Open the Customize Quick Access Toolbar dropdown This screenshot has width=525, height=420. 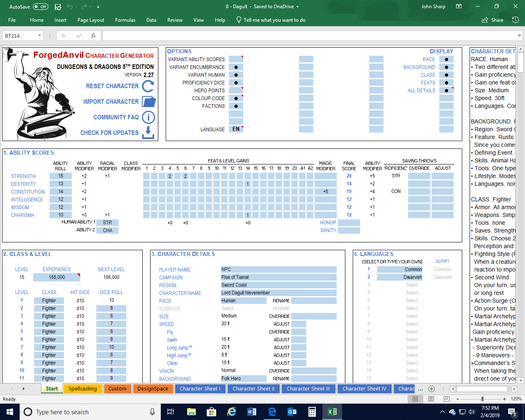pyautogui.click(x=98, y=7)
